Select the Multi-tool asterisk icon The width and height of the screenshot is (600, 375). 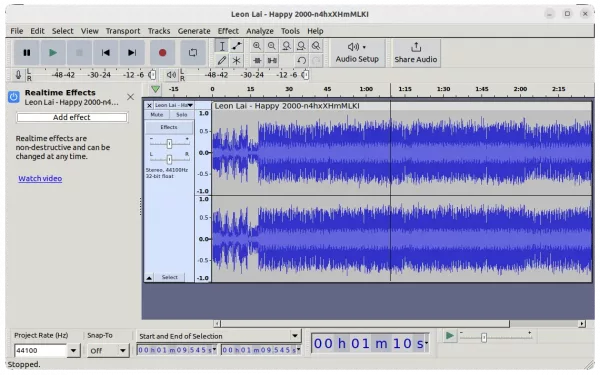click(x=236, y=60)
